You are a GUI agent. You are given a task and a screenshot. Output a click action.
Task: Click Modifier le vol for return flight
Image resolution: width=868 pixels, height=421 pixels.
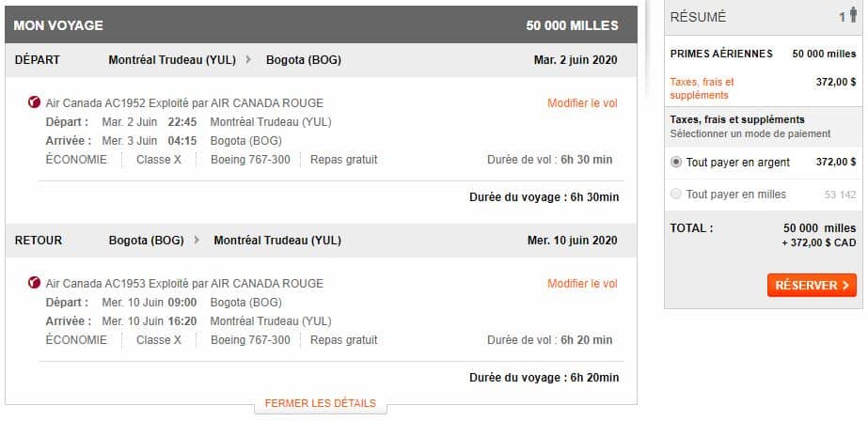pyautogui.click(x=582, y=283)
